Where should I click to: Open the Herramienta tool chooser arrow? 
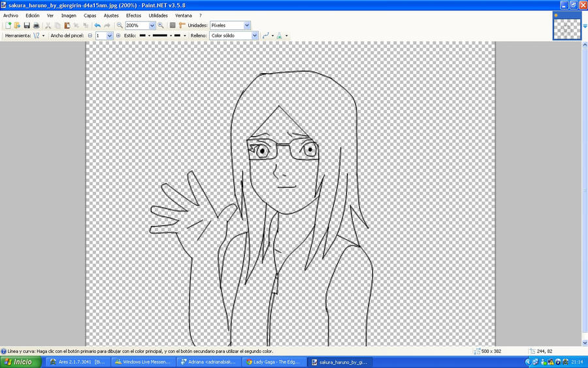[x=43, y=36]
